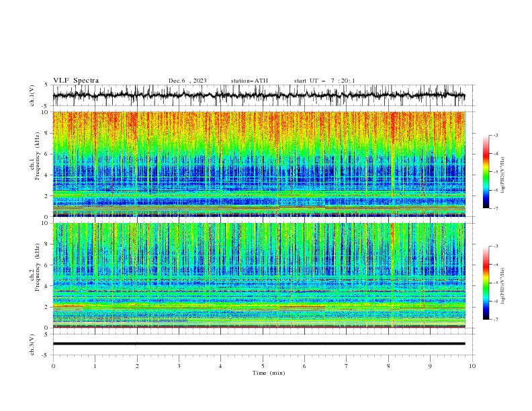This screenshot has height=411, width=532.
Task: Click inside the ch.1 spectrogram panel
Action: point(259,164)
